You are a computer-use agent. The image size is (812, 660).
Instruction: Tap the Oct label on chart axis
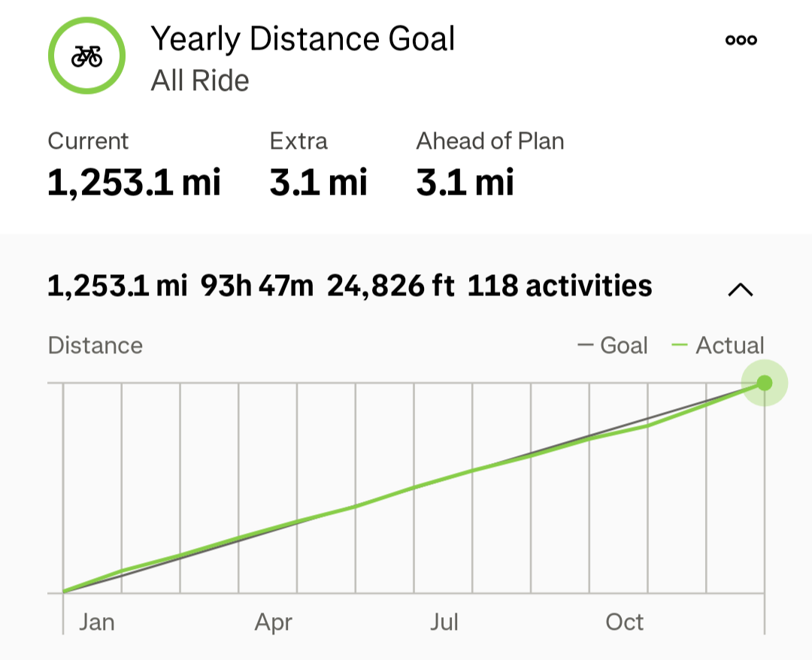coord(625,622)
